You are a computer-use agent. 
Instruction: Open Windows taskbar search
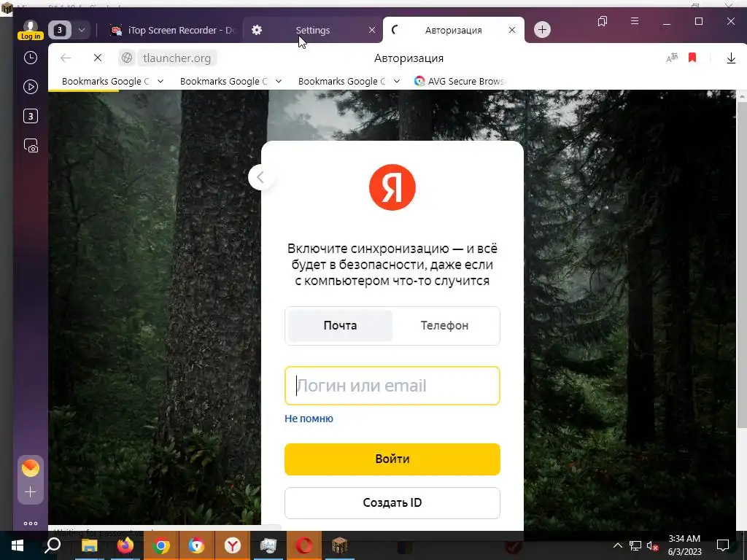tap(53, 545)
